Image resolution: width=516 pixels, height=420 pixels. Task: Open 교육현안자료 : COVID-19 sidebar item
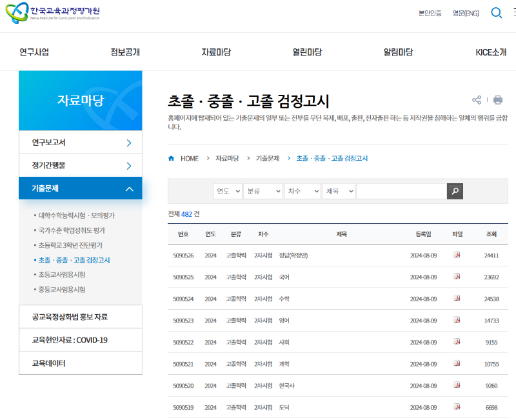pos(80,340)
